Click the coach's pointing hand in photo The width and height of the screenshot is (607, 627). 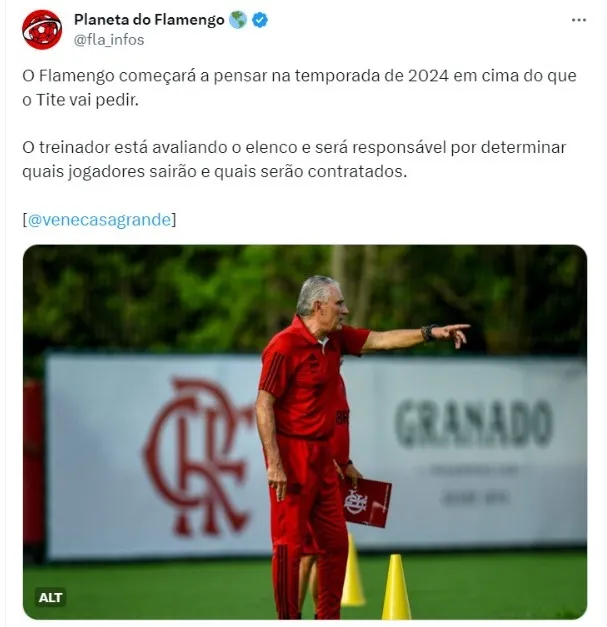click(x=452, y=334)
